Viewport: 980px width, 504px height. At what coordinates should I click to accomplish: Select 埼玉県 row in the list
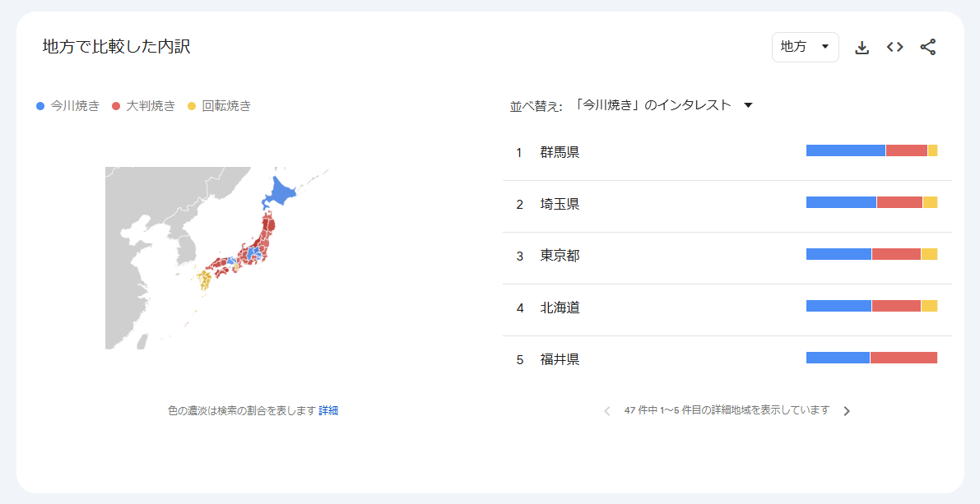[727, 204]
